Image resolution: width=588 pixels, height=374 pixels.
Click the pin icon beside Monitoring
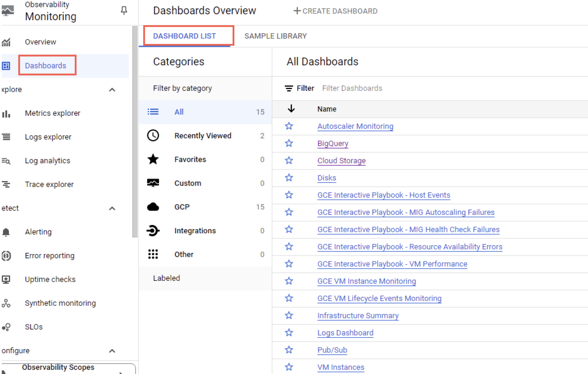pyautogui.click(x=124, y=11)
